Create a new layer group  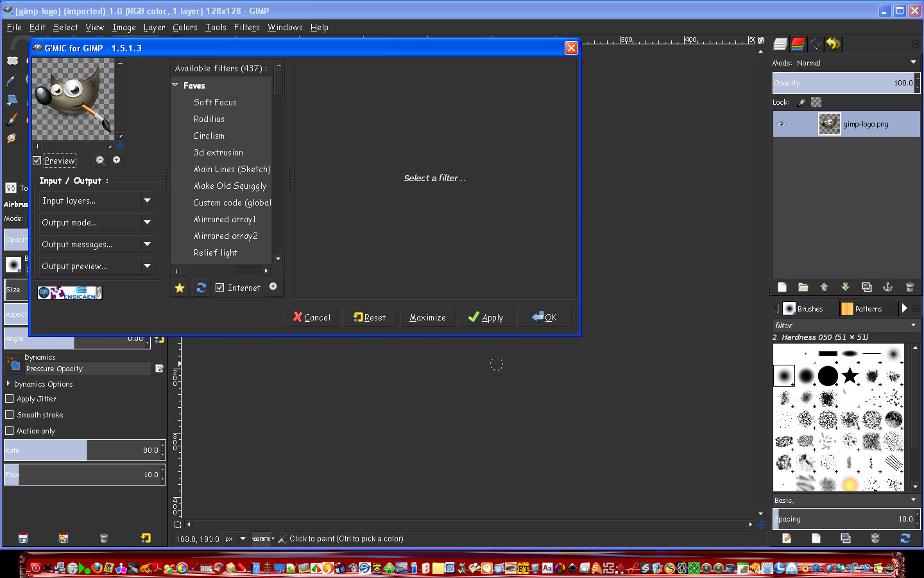point(803,287)
